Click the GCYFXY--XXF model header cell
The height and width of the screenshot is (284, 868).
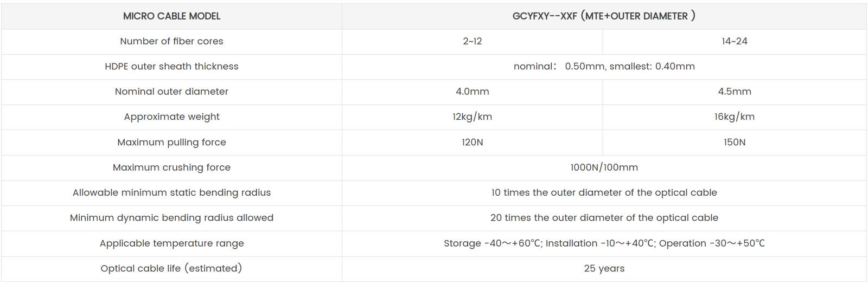tap(604, 16)
